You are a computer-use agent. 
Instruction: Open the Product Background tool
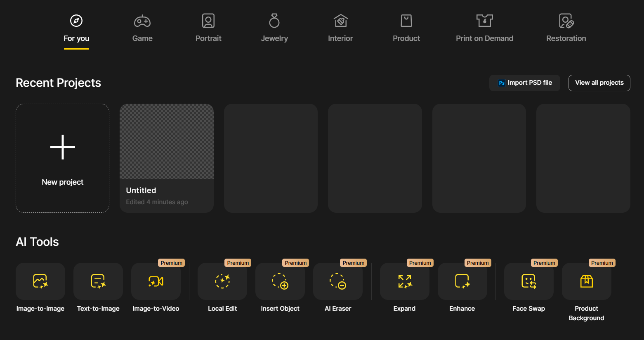click(x=587, y=281)
